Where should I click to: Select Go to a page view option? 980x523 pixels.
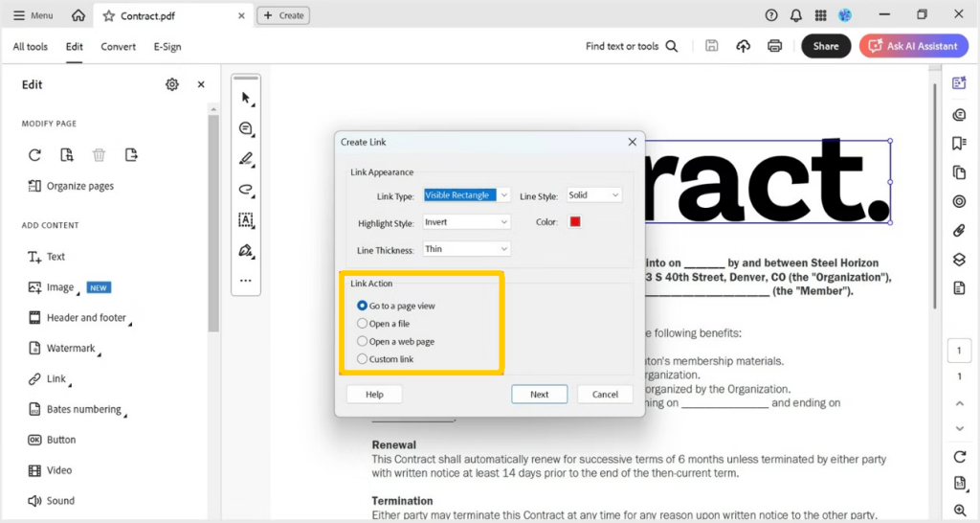coord(395,306)
